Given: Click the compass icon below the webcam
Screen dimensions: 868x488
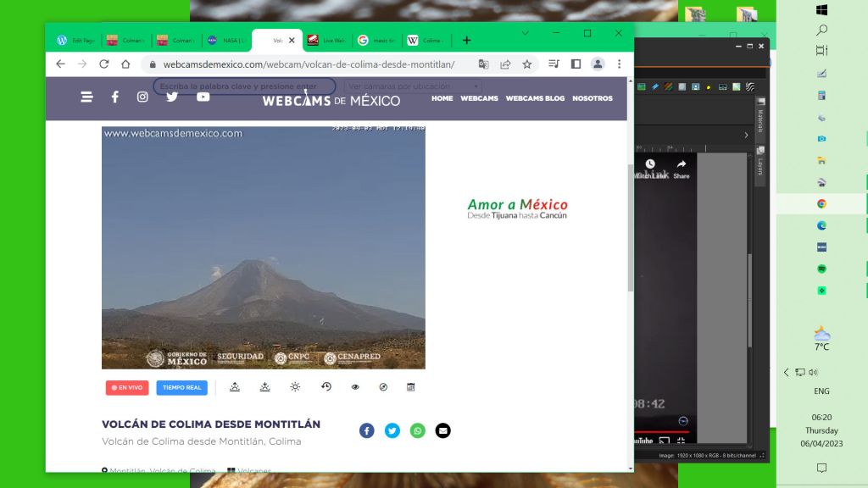Looking at the screenshot, I should (383, 387).
